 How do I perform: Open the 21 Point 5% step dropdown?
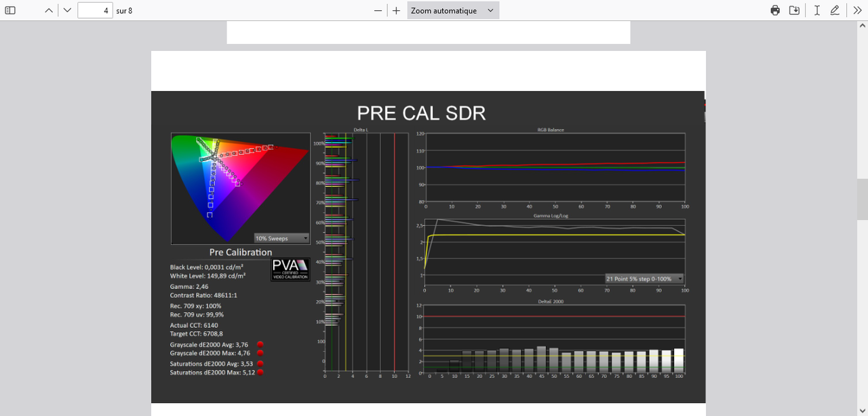coord(644,278)
